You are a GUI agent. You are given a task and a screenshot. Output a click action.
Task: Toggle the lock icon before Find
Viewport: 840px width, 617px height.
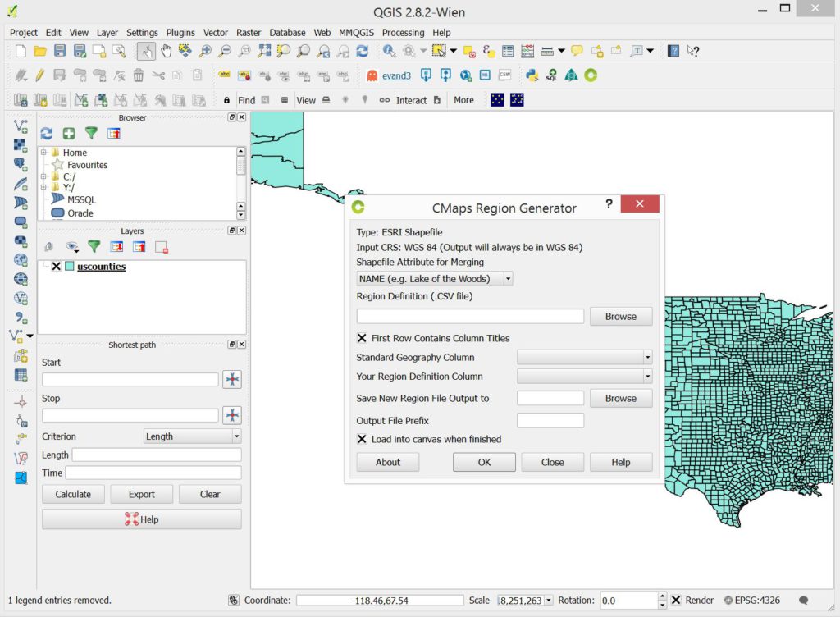pyautogui.click(x=226, y=100)
